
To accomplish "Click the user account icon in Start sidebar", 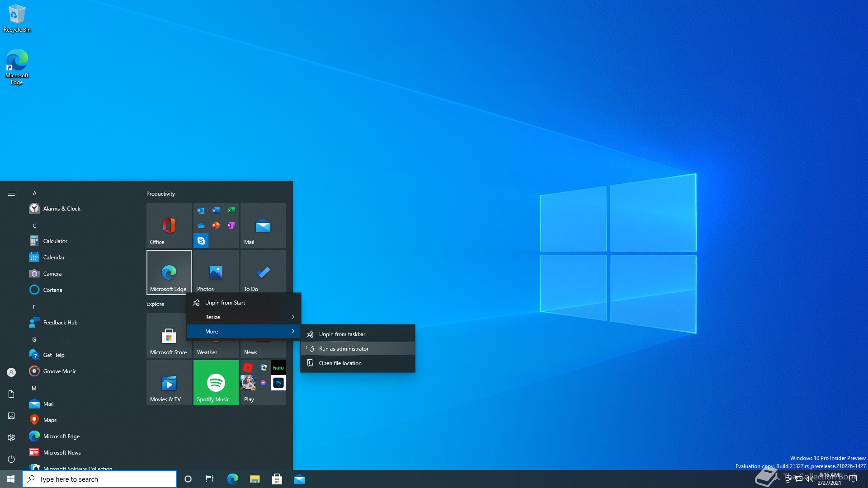I will [x=11, y=372].
